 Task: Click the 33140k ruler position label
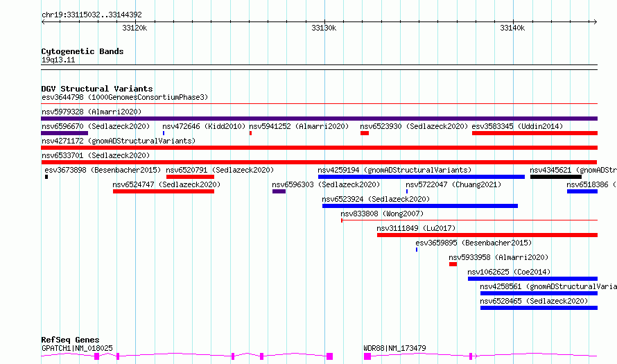click(x=512, y=28)
